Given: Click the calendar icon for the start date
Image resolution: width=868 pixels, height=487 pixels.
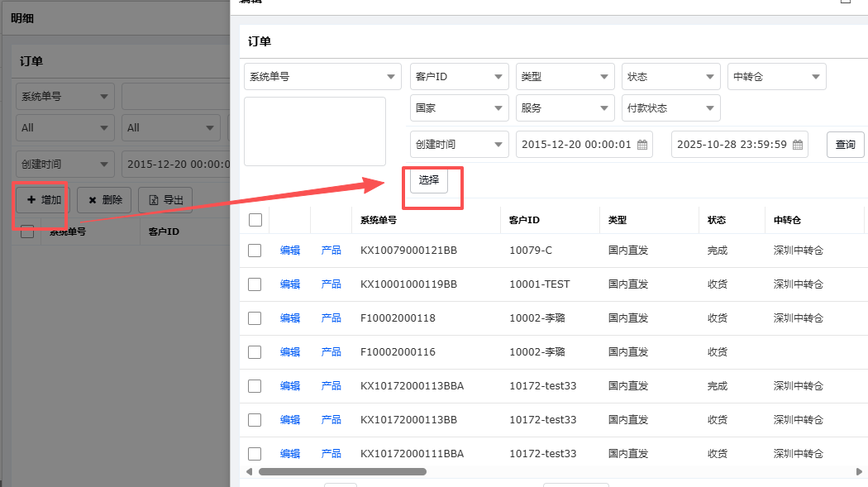Looking at the screenshot, I should pyautogui.click(x=642, y=145).
